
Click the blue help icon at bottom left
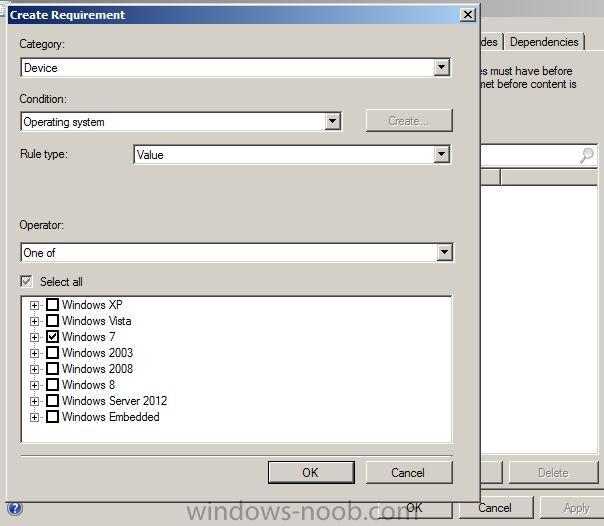tap(15, 508)
